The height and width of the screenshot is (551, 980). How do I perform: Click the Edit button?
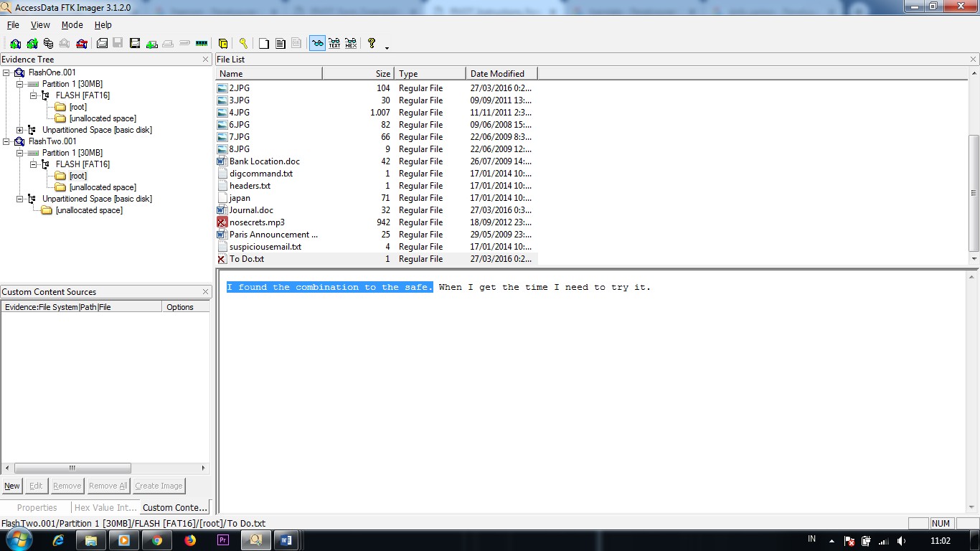pyautogui.click(x=36, y=486)
